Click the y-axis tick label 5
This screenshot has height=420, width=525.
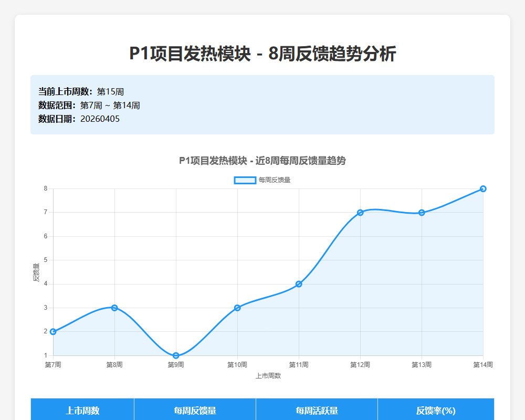(46, 260)
